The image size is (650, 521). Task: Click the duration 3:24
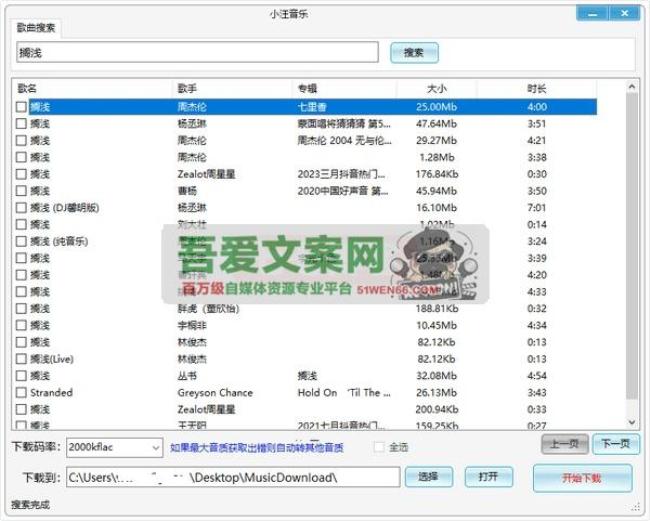[537, 241]
